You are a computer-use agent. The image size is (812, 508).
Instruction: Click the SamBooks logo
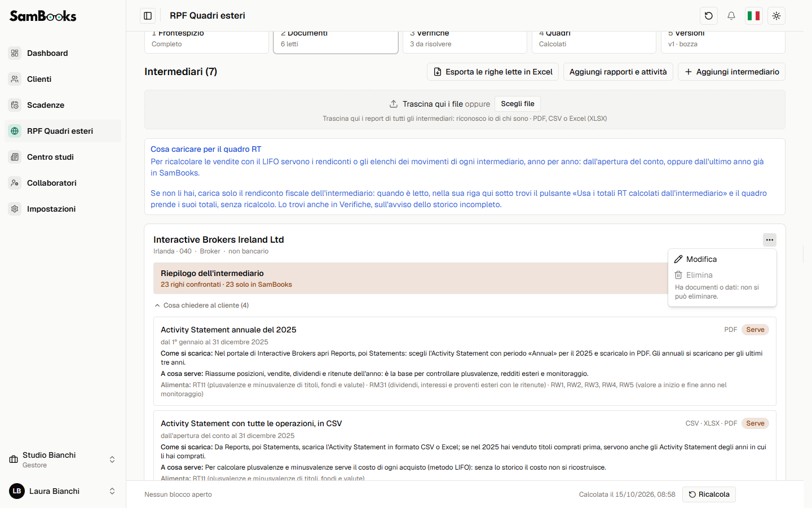coord(43,16)
